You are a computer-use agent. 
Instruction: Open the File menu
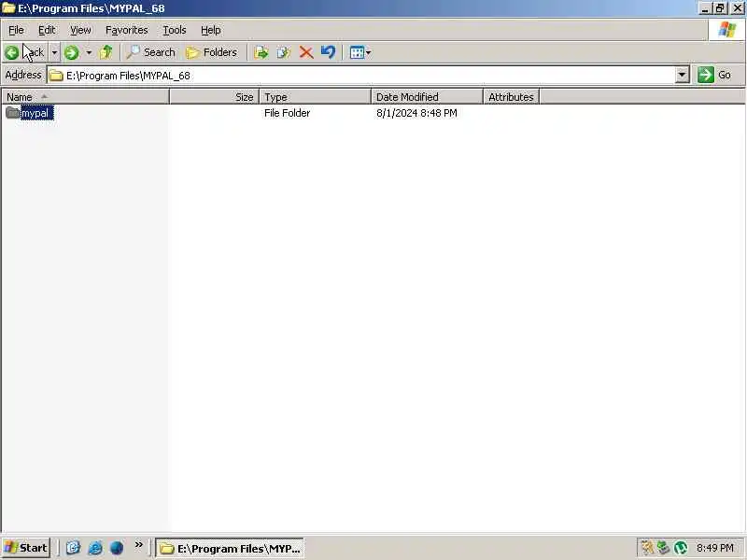[x=16, y=30]
